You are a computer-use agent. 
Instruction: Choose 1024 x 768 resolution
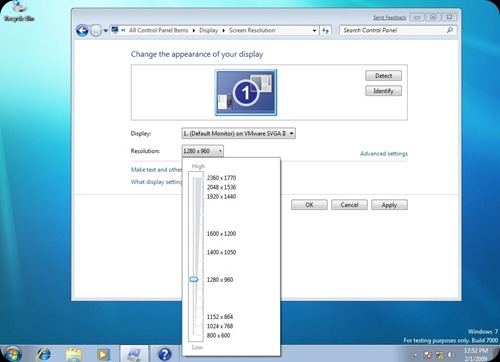pyautogui.click(x=220, y=326)
